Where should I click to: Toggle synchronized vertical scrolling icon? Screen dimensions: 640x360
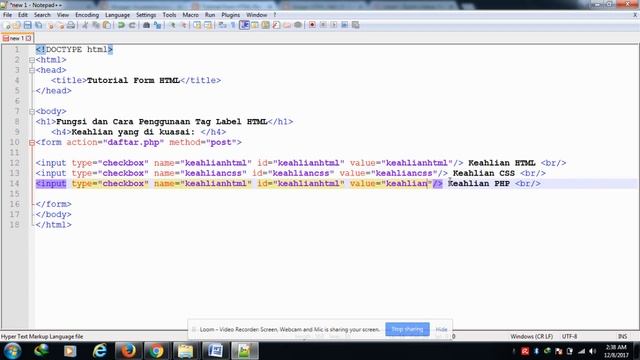click(x=198, y=25)
